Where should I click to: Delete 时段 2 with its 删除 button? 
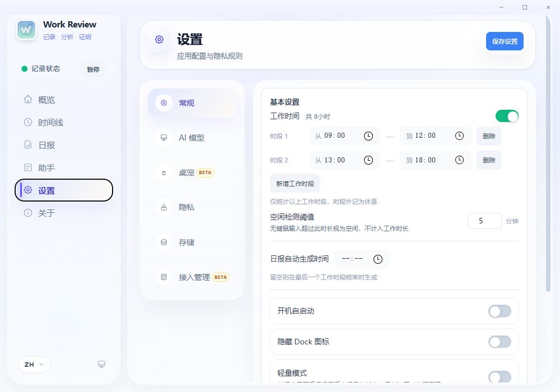[x=489, y=160]
